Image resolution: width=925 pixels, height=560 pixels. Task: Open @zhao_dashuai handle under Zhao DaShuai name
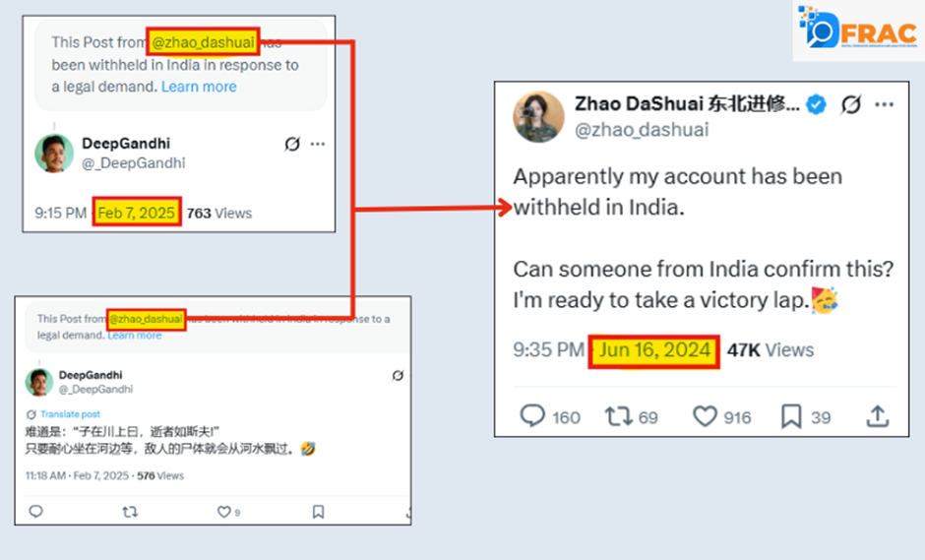[641, 130]
